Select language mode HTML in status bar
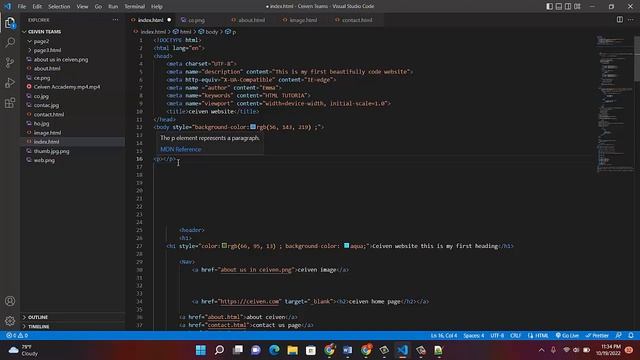The image size is (640, 360). pyautogui.click(x=538, y=336)
